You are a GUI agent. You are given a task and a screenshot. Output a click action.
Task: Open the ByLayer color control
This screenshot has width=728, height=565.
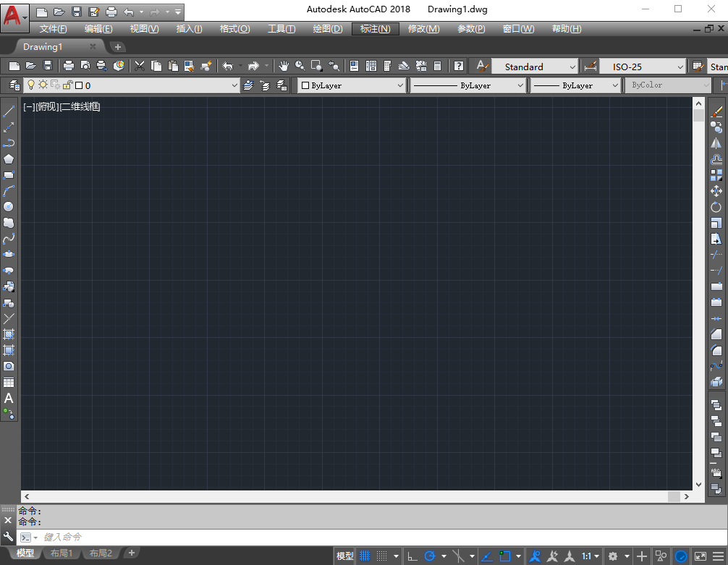coord(352,85)
